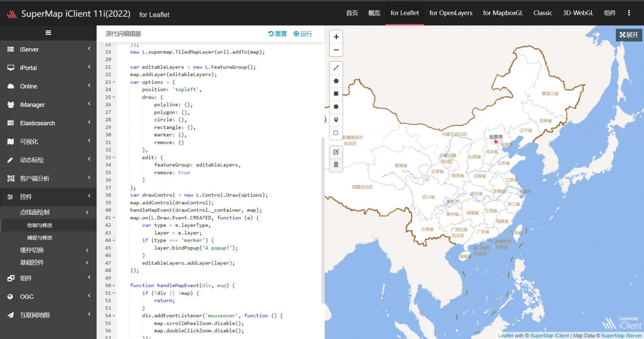Select the draw circle tool

coord(336,107)
